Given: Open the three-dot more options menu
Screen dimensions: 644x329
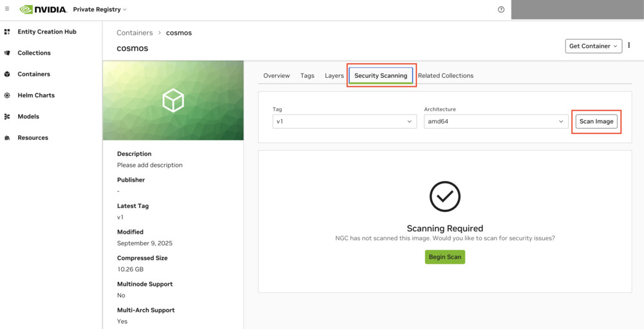Looking at the screenshot, I should (629, 46).
